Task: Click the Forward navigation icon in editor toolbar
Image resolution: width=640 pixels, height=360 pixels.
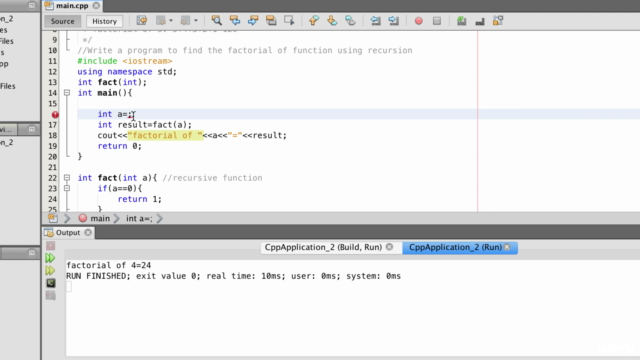Action: click(x=185, y=21)
